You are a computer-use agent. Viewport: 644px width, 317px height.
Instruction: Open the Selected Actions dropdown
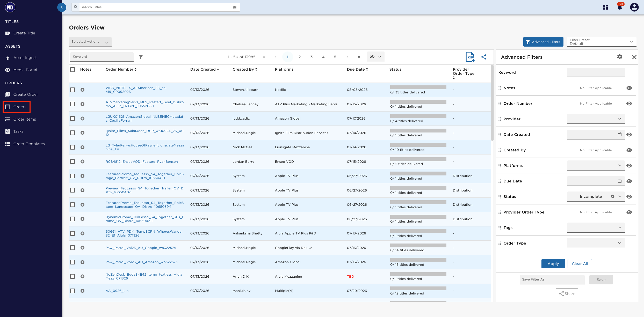90,42
